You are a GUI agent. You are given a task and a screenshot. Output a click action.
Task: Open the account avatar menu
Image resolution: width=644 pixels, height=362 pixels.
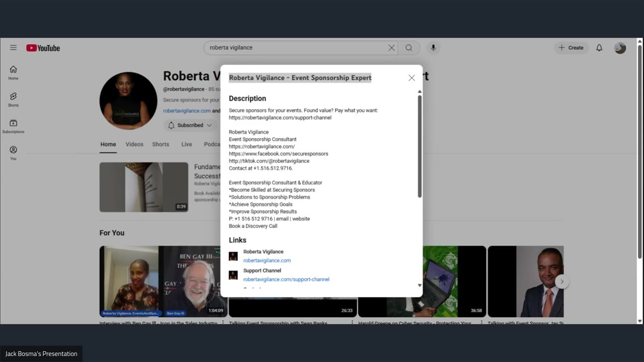tap(620, 48)
